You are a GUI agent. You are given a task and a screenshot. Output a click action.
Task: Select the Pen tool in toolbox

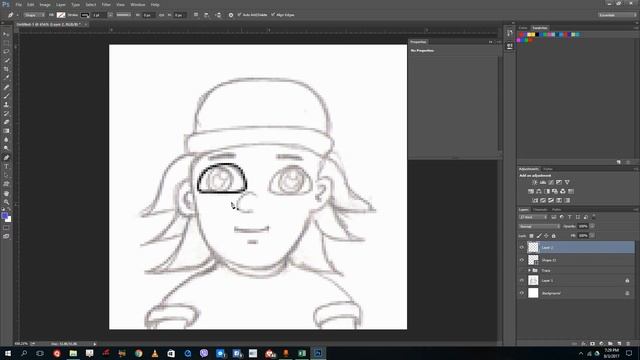click(6, 158)
